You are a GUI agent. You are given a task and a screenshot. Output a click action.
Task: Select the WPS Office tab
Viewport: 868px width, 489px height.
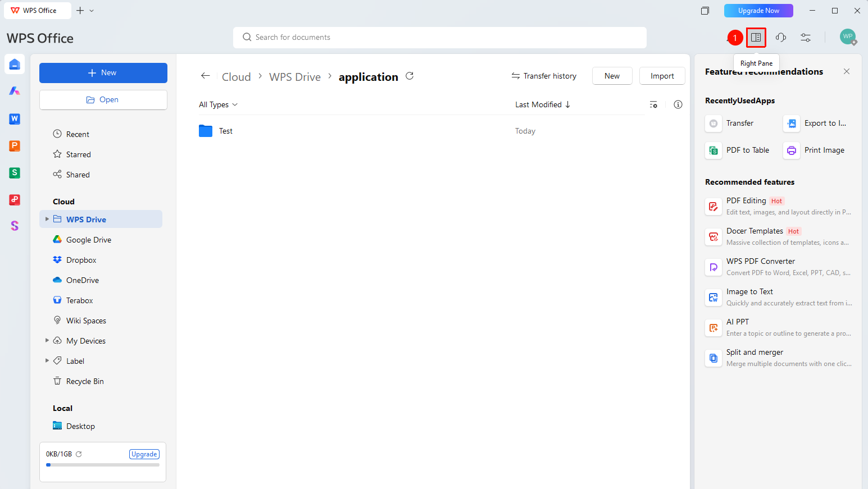click(x=38, y=11)
